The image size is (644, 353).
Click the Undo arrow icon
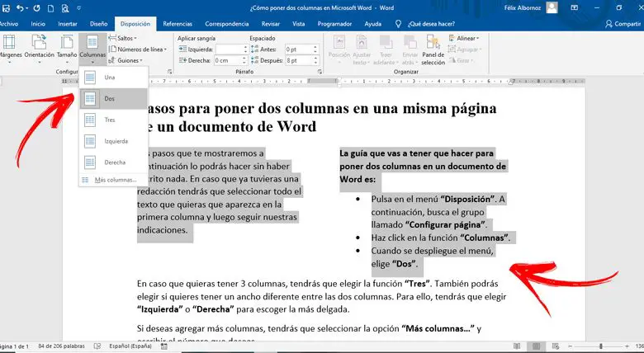20,7
